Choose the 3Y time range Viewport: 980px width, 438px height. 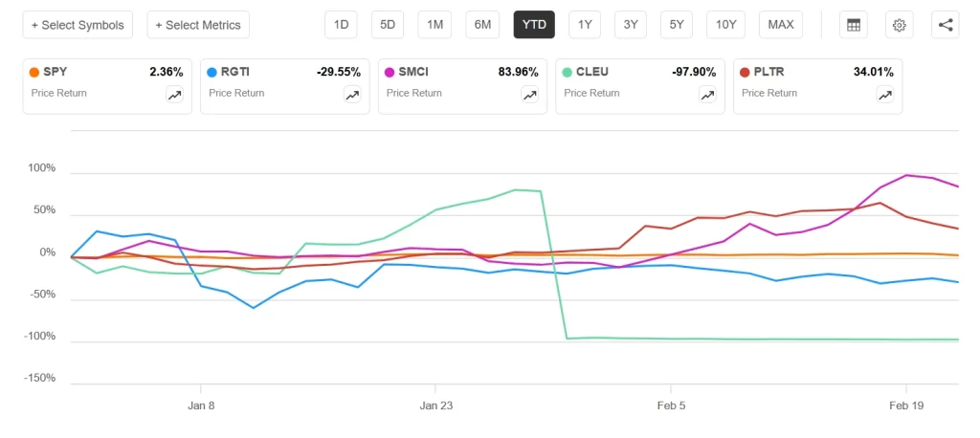click(x=631, y=25)
